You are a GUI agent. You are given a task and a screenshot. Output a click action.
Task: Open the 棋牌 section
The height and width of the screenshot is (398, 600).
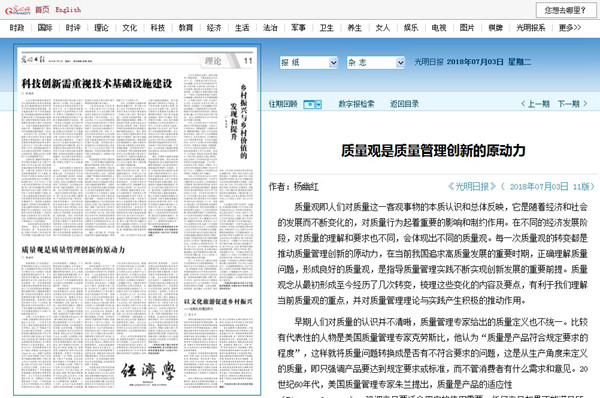496,28
